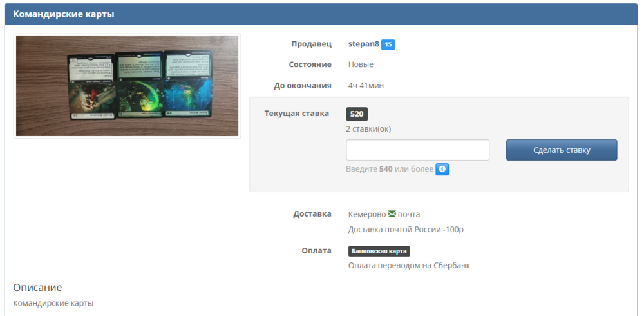Click the seller rating badge 15
Viewport: 644px width, 316px height.
[388, 44]
